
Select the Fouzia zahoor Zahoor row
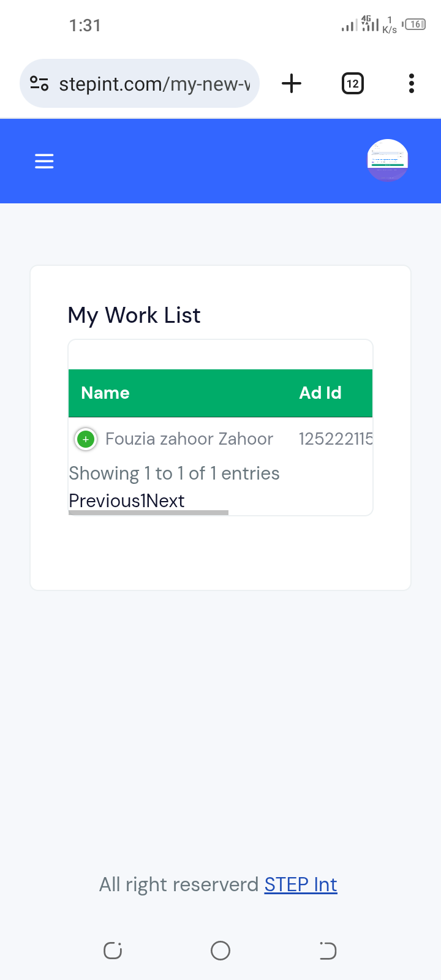pos(221,439)
